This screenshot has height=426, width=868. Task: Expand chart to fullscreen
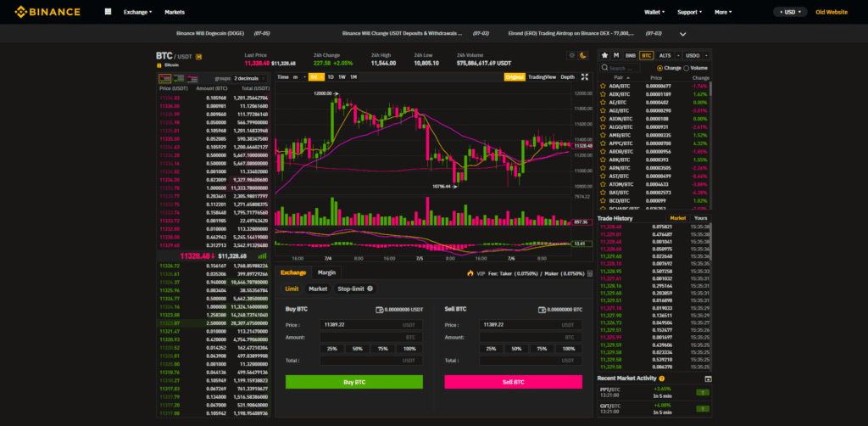click(x=584, y=76)
